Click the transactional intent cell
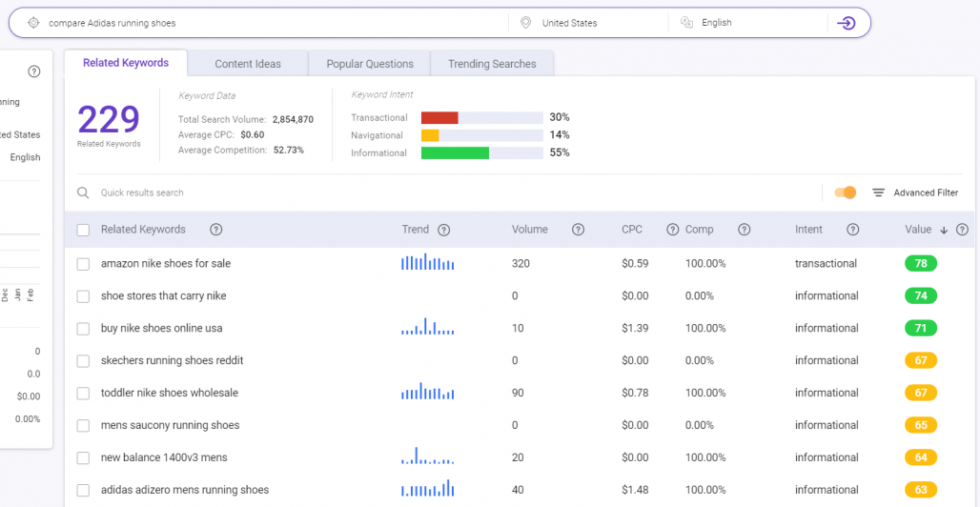Screen dimensions: 980x507 (826, 264)
